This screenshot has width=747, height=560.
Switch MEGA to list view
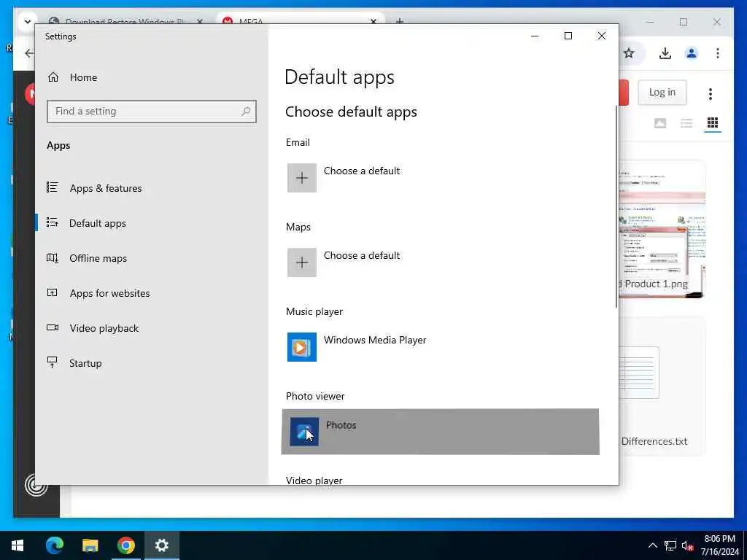[x=686, y=123]
